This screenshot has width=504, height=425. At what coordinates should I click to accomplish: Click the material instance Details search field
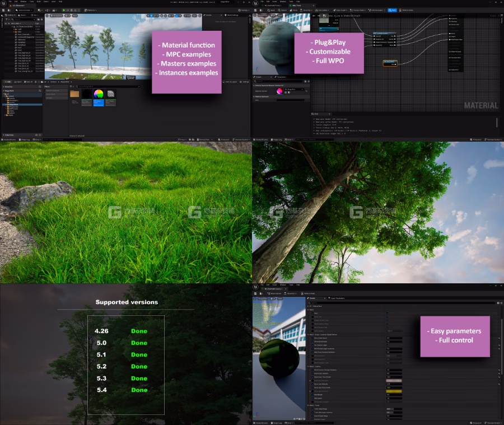(x=402, y=303)
